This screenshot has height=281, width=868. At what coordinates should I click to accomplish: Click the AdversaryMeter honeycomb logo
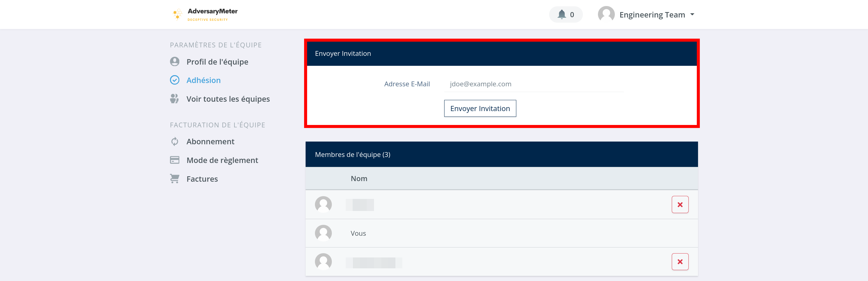[177, 14]
